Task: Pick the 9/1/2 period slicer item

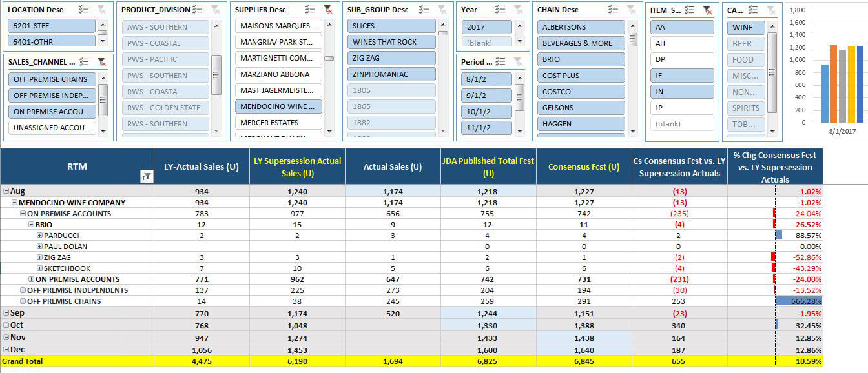Action: coord(487,96)
